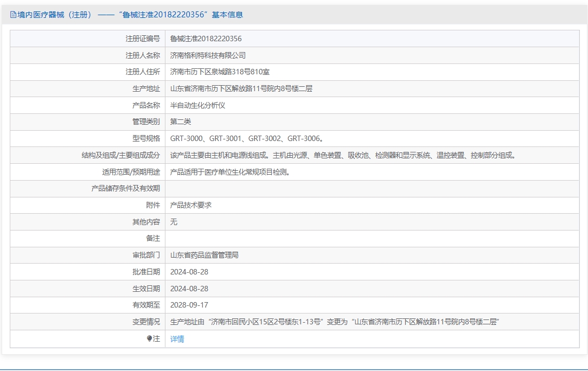The width and height of the screenshot is (588, 371).
Task: Select intended use 产品适用于医疗单位生化常规项目检测
Action: [x=231, y=172]
